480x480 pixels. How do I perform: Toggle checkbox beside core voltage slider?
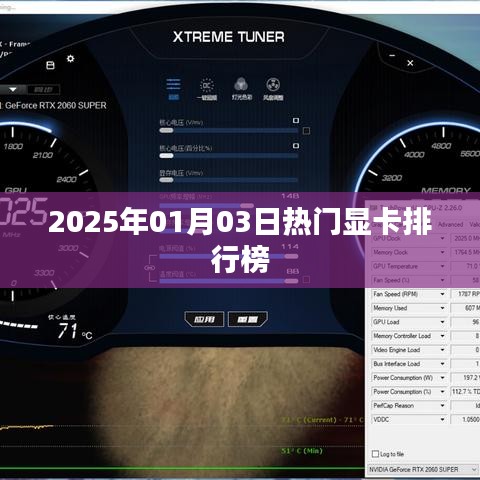click(x=306, y=131)
